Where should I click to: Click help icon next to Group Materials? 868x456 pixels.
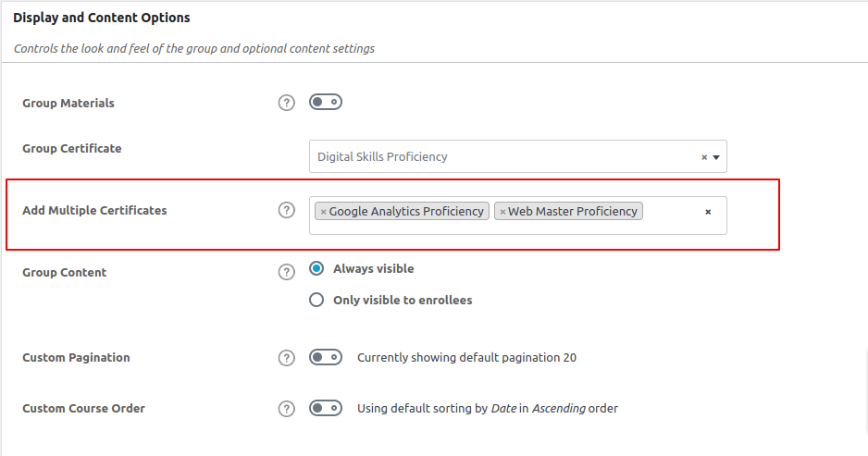point(286,103)
